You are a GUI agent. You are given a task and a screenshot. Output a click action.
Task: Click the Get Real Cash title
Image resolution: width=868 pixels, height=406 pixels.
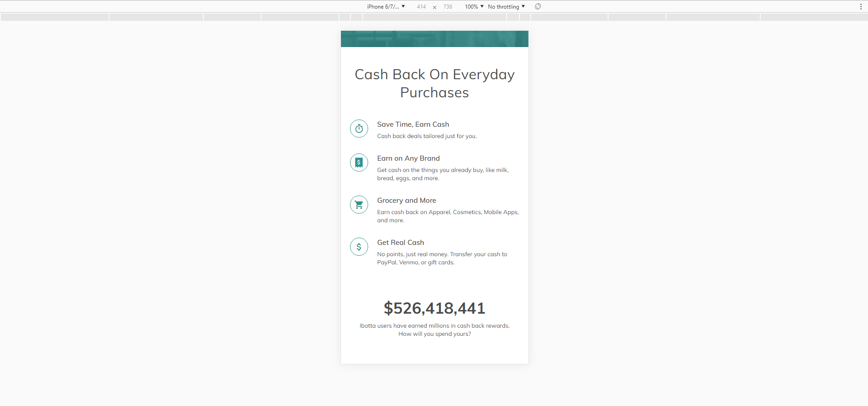tap(401, 243)
